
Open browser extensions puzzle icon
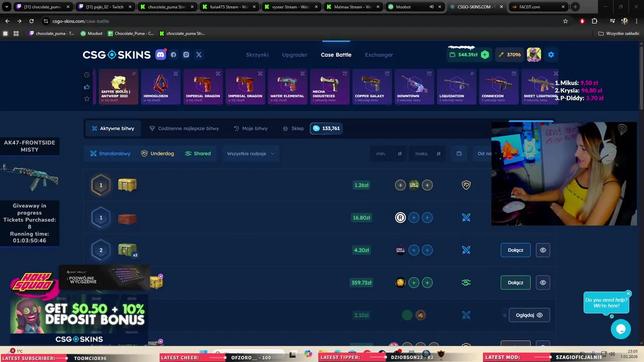pos(595,21)
